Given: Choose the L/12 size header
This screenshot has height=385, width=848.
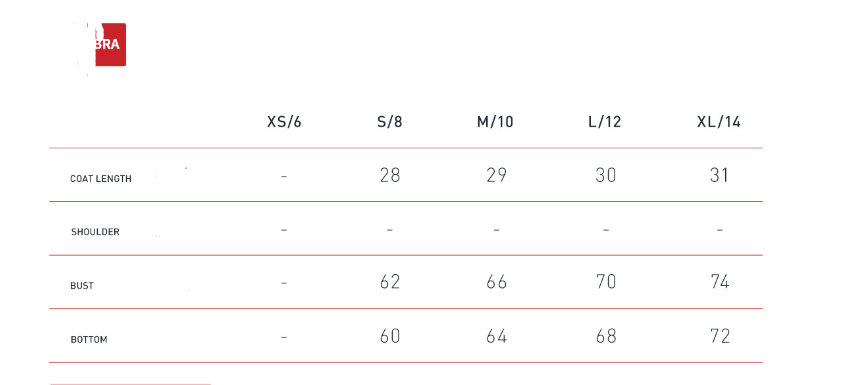Looking at the screenshot, I should click(x=605, y=122).
